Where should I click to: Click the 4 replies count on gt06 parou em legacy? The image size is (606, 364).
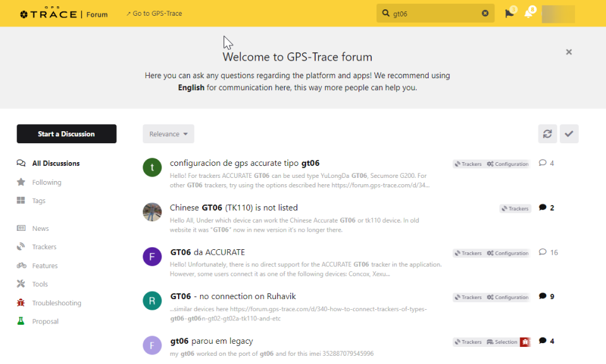(x=547, y=341)
